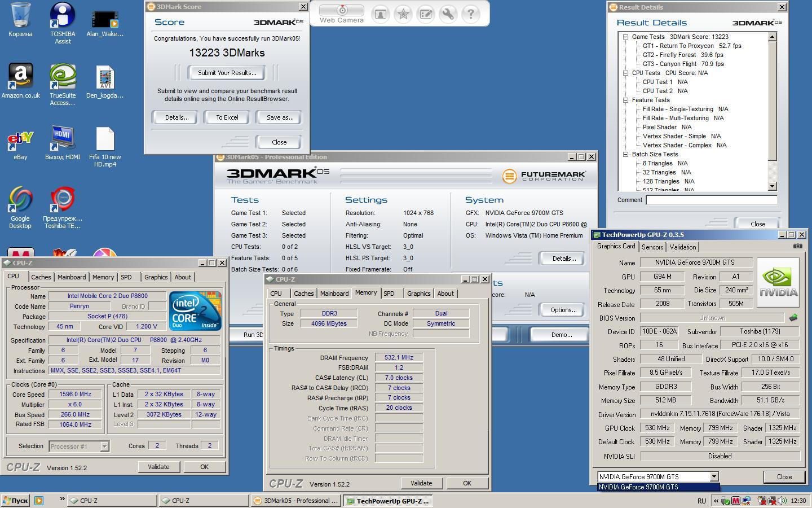Switch to 3DMark05 taskbar button
Viewport: 812px width, 508px height.
pyautogui.click(x=295, y=501)
